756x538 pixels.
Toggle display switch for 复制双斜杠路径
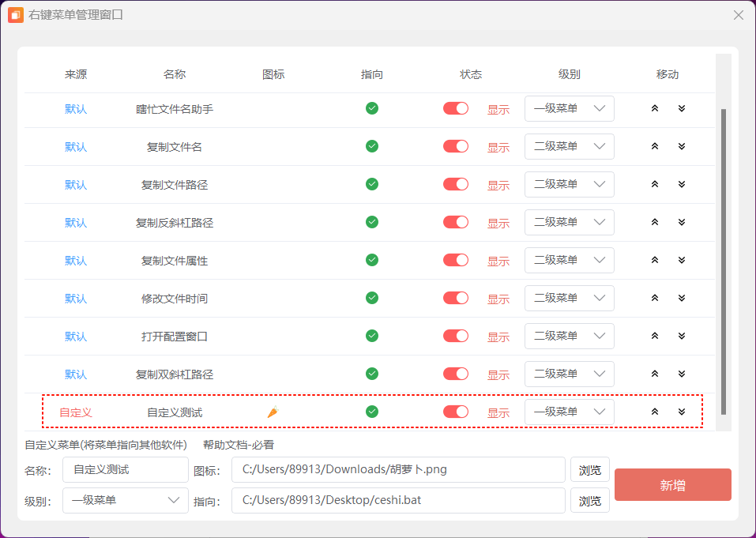(456, 374)
